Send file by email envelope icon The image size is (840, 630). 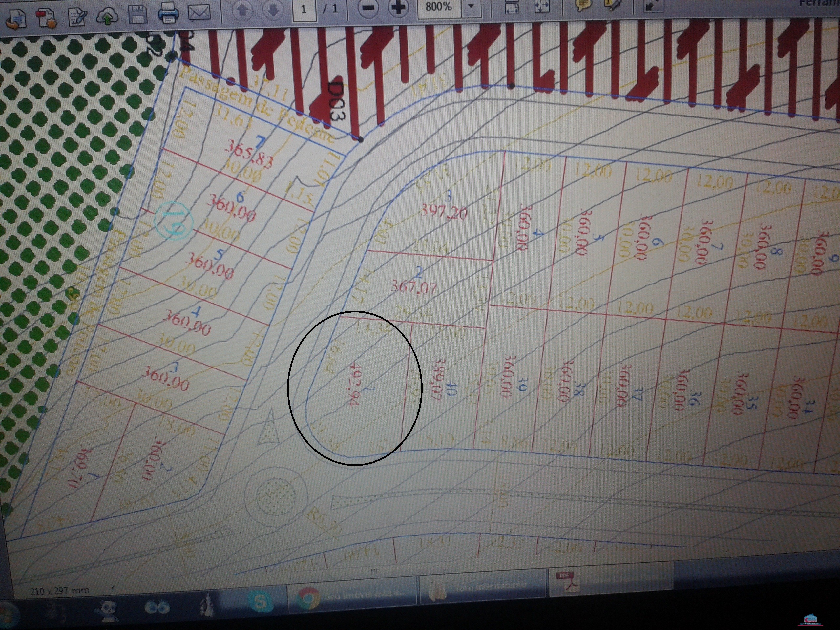[x=199, y=12]
